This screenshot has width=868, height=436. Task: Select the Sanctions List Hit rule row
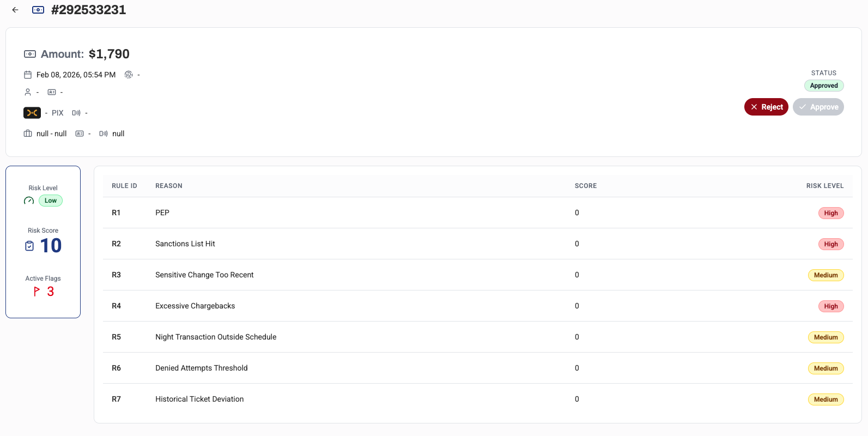point(185,244)
